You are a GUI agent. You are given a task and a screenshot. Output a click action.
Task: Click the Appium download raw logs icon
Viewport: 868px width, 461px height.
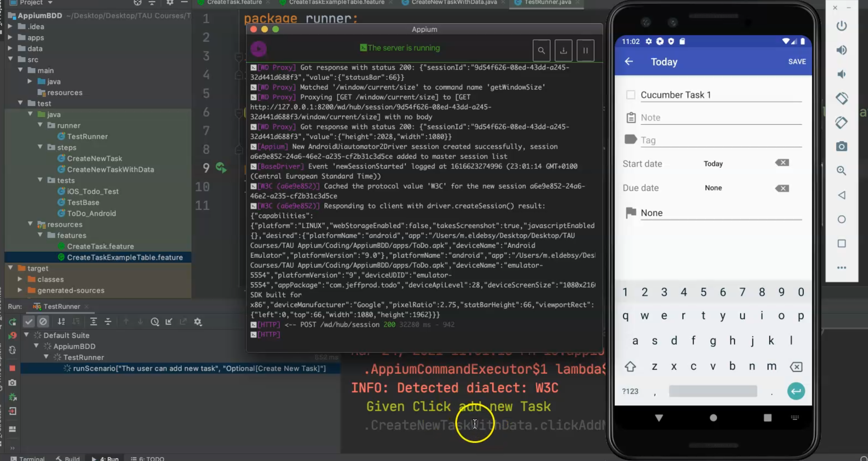click(563, 50)
